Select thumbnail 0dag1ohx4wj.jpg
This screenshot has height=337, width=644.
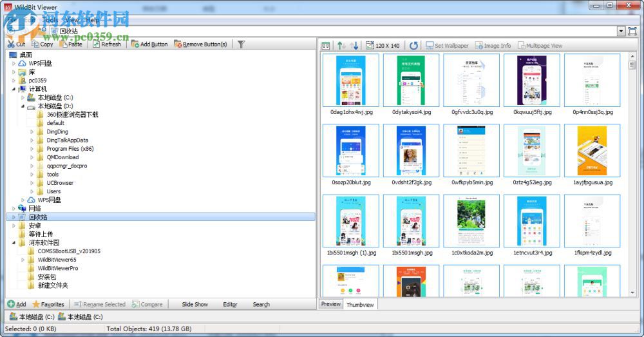[x=351, y=80]
